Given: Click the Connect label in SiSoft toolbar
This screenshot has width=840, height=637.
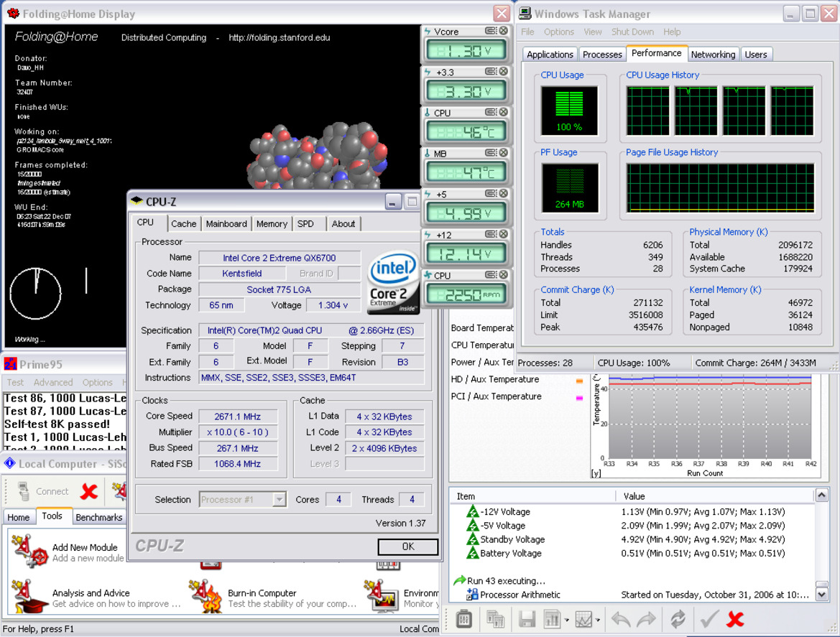Looking at the screenshot, I should (52, 491).
